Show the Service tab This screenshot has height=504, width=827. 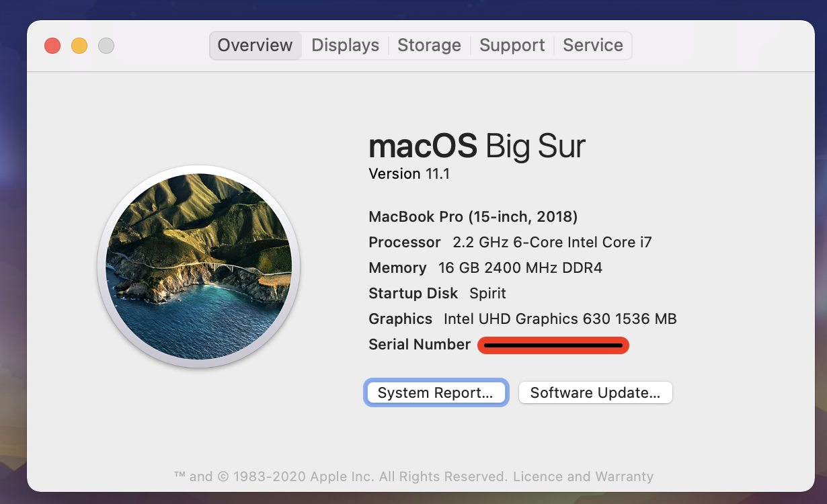click(x=592, y=46)
